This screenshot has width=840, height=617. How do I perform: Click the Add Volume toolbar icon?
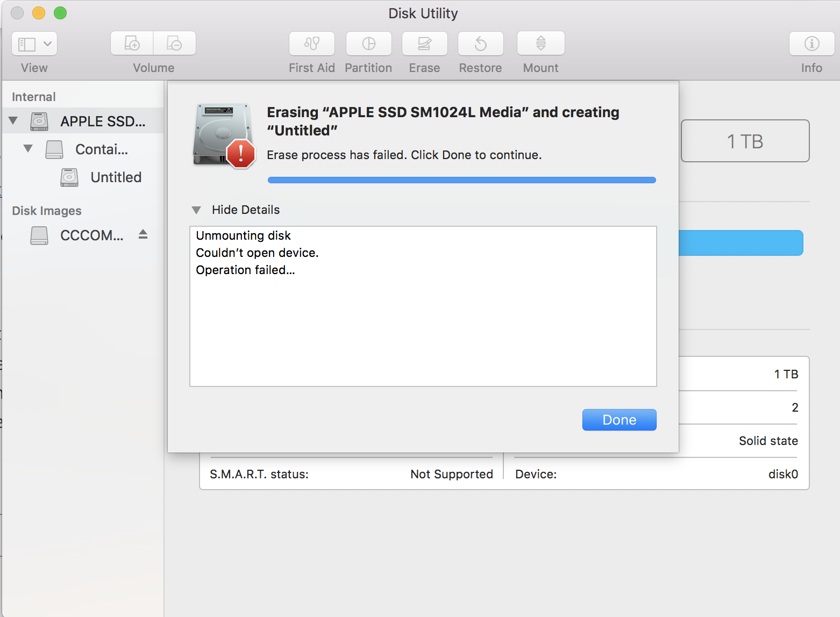pos(132,43)
